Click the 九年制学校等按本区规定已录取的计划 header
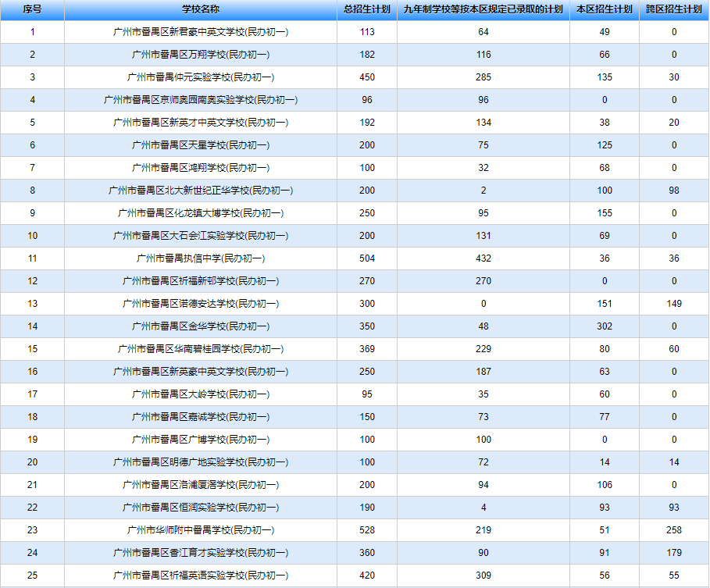 483,9
